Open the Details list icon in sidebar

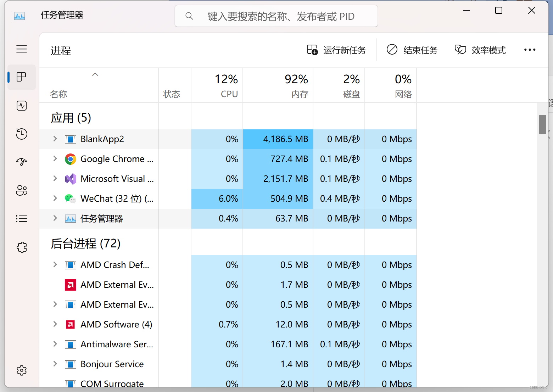pyautogui.click(x=22, y=219)
